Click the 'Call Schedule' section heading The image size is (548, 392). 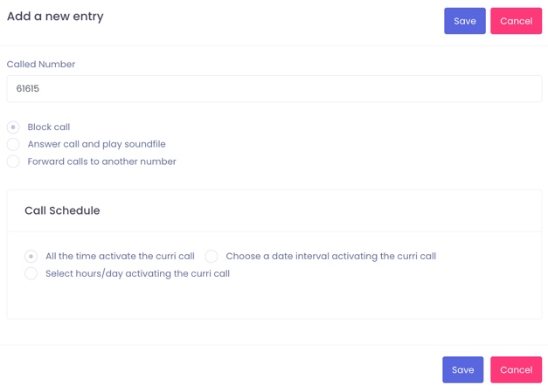[62, 210]
